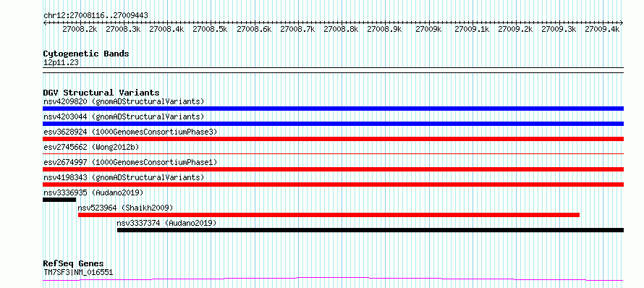Click the nsv4203044 gnomAD variant label
Screen dimensions: 644x288
click(x=124, y=117)
